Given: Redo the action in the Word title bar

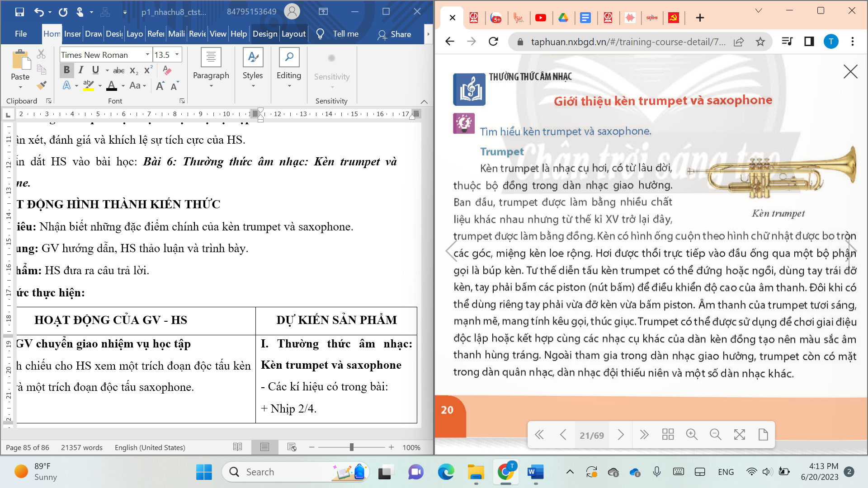Looking at the screenshot, I should [x=63, y=12].
